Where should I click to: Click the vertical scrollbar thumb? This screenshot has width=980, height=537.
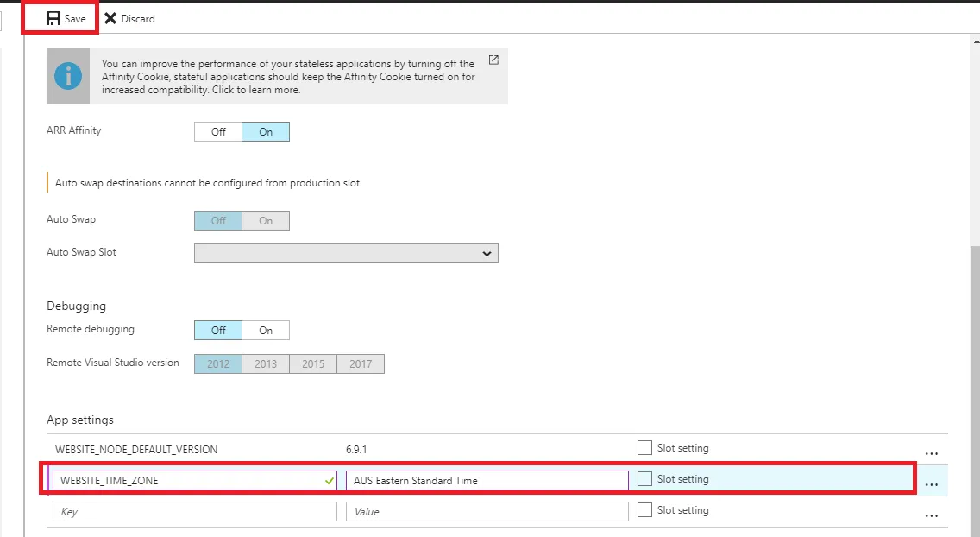tap(976, 391)
